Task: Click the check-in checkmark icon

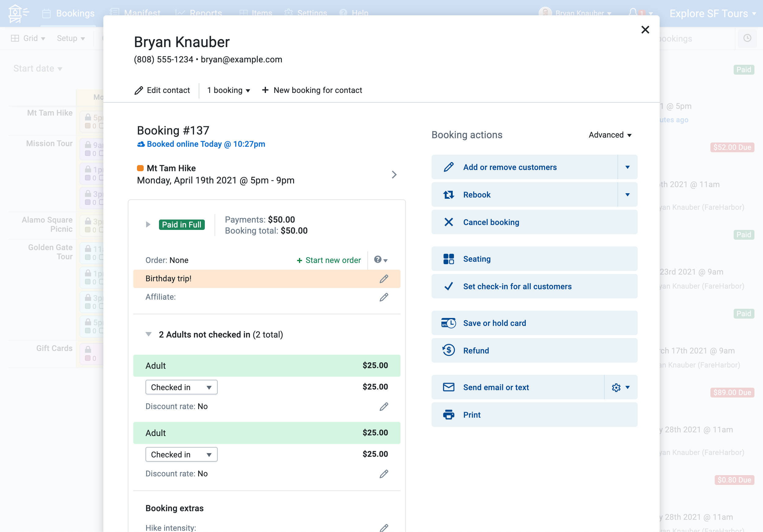Action: point(449,286)
